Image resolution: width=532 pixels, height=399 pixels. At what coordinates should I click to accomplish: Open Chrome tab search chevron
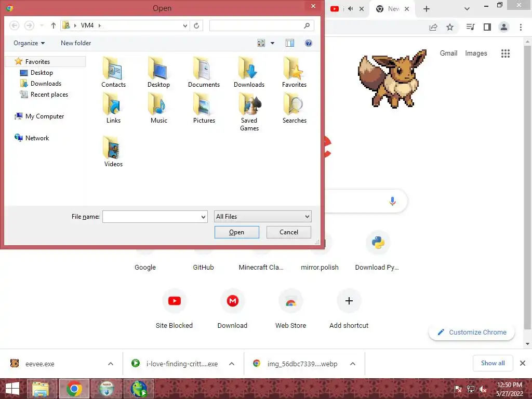tap(467, 9)
